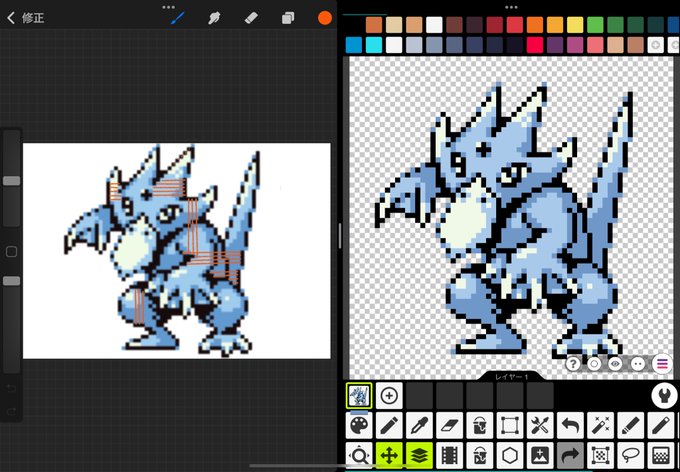Viewport: 680px width, 472px height.
Task: Open Procreate's orange active color circle
Action: tap(325, 18)
